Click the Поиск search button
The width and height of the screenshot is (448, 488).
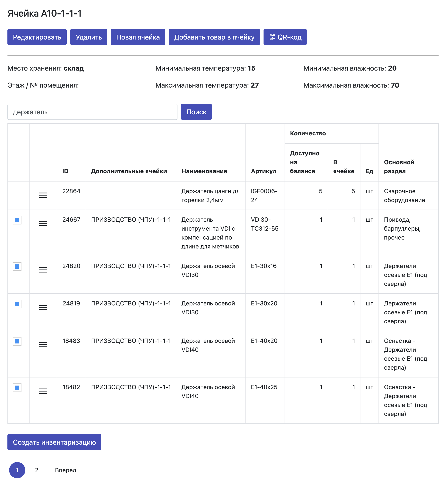[x=196, y=112]
